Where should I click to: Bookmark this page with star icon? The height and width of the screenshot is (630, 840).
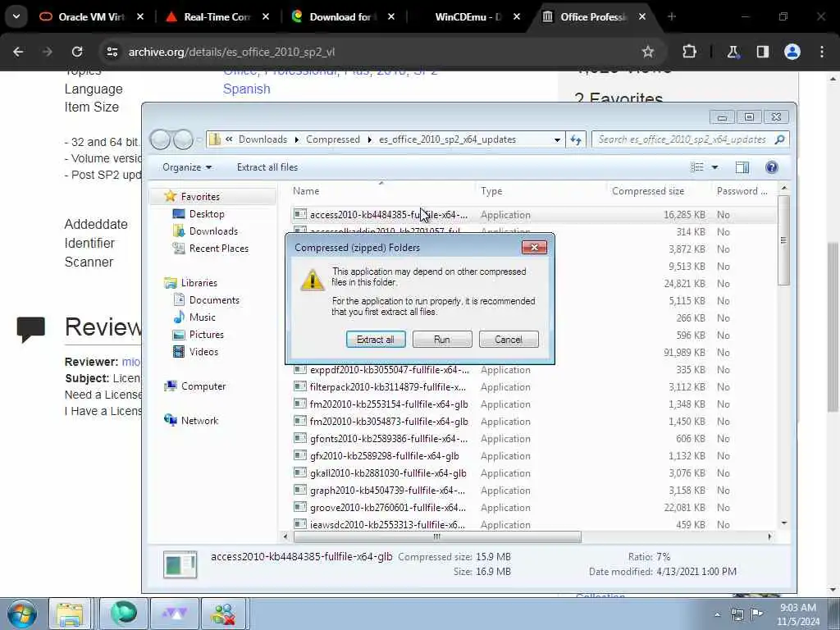(x=648, y=52)
